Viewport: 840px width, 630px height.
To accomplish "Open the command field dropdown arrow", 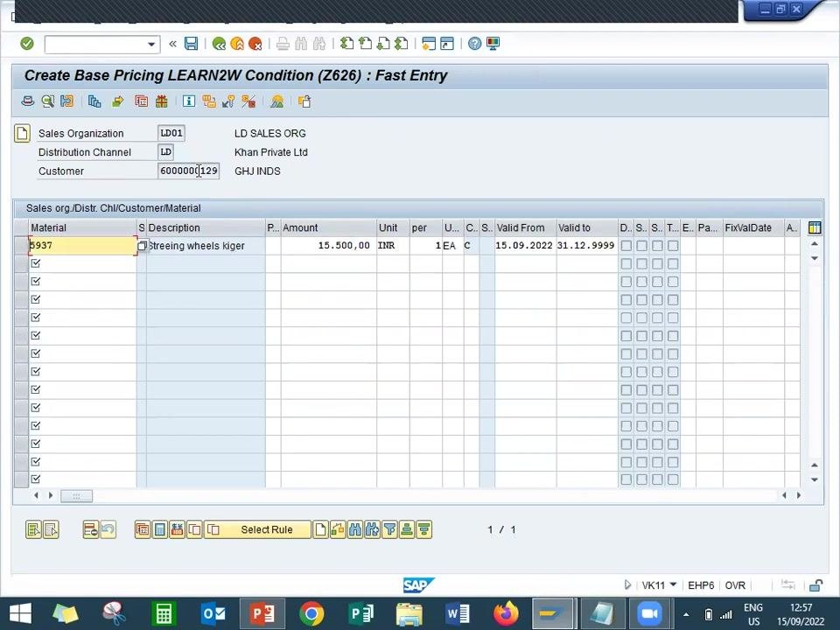I will (x=151, y=44).
